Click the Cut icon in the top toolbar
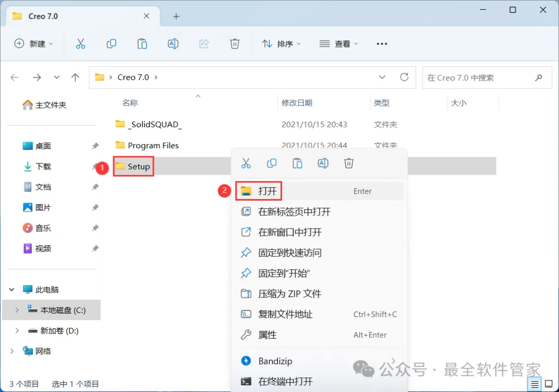 point(81,44)
